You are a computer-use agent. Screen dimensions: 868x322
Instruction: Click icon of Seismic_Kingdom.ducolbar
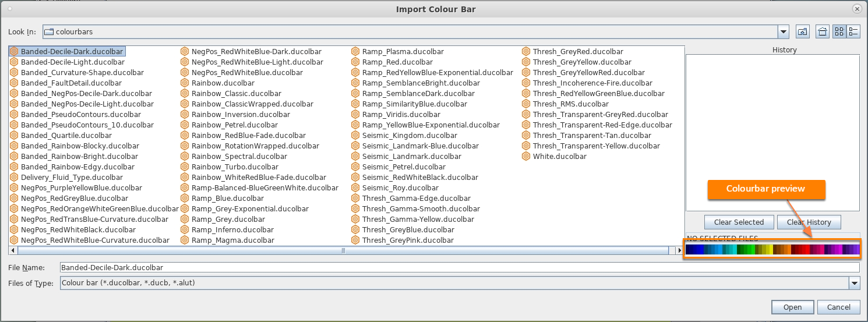(356, 135)
